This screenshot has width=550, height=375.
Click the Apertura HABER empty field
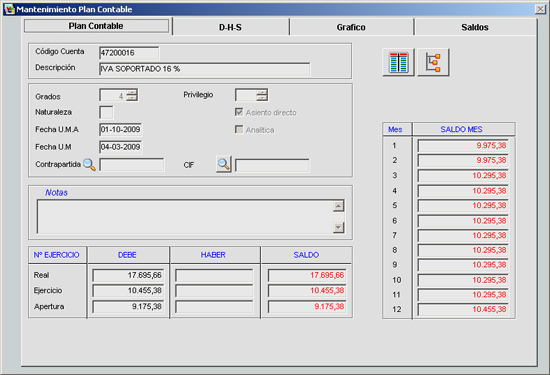214,307
